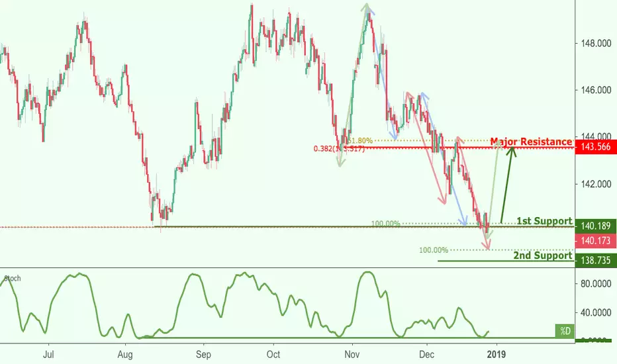The height and width of the screenshot is (364, 617).
Task: Click the 2019 label on time axis
Action: (x=497, y=355)
